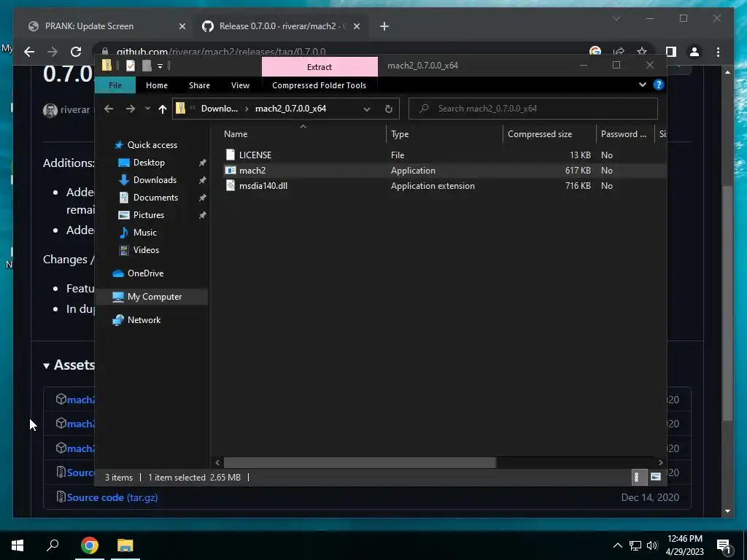Go back in File Explorer

109,109
